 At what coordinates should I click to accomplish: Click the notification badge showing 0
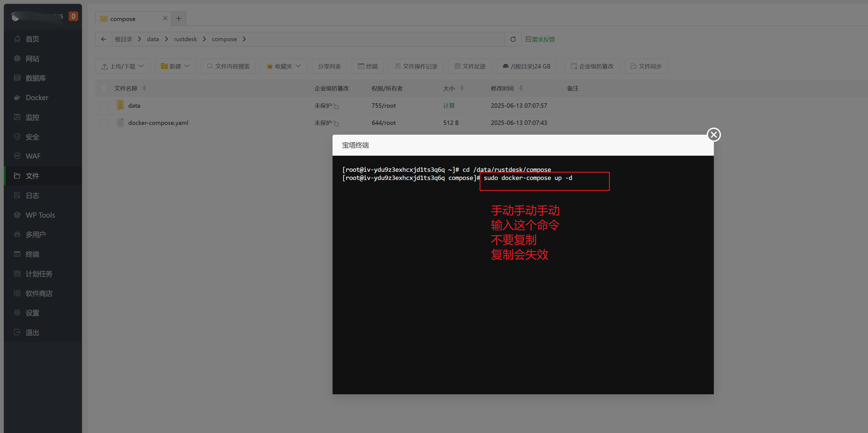click(73, 16)
